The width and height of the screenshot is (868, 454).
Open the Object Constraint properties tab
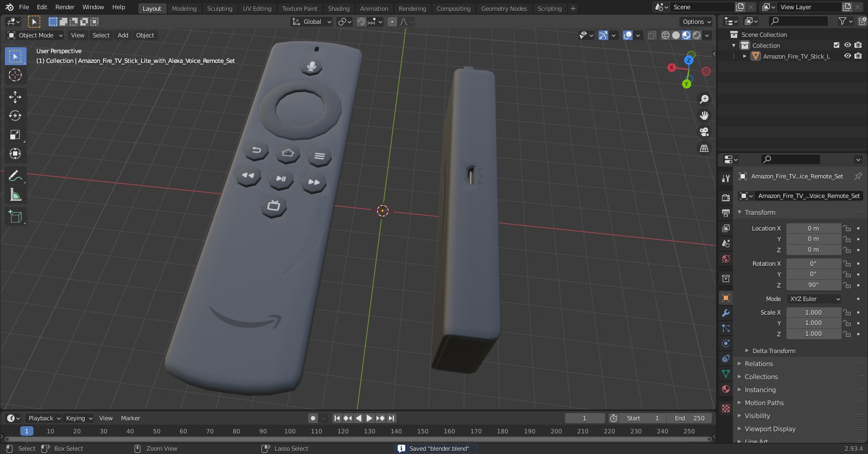pyautogui.click(x=726, y=359)
